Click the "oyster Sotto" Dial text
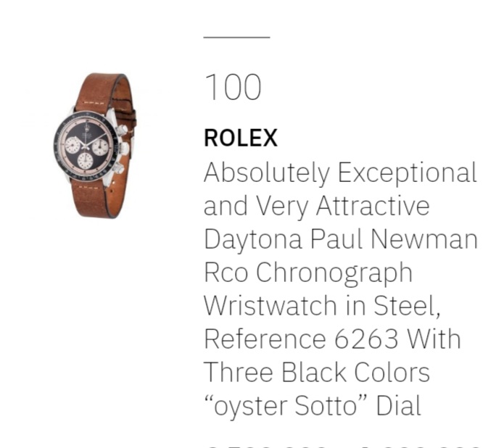The width and height of the screenshot is (504, 448). coord(312,405)
